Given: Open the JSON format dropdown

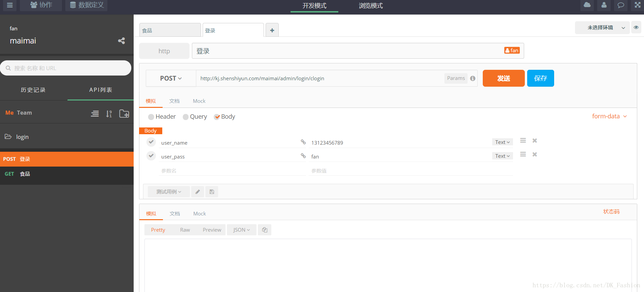Looking at the screenshot, I should pyautogui.click(x=242, y=230).
